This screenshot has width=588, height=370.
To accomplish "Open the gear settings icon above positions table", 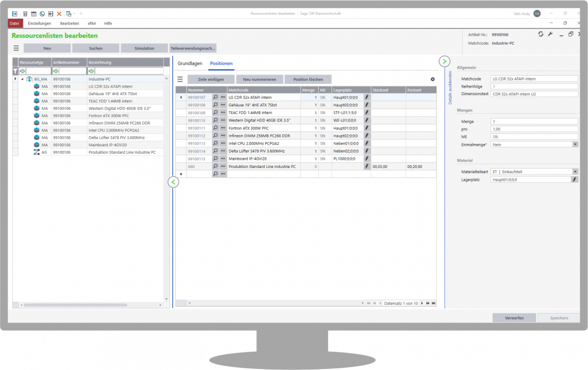I will pyautogui.click(x=433, y=79).
